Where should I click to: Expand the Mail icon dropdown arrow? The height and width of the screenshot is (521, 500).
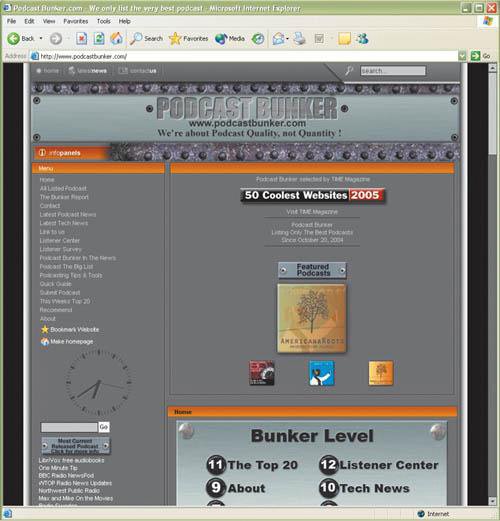point(287,39)
